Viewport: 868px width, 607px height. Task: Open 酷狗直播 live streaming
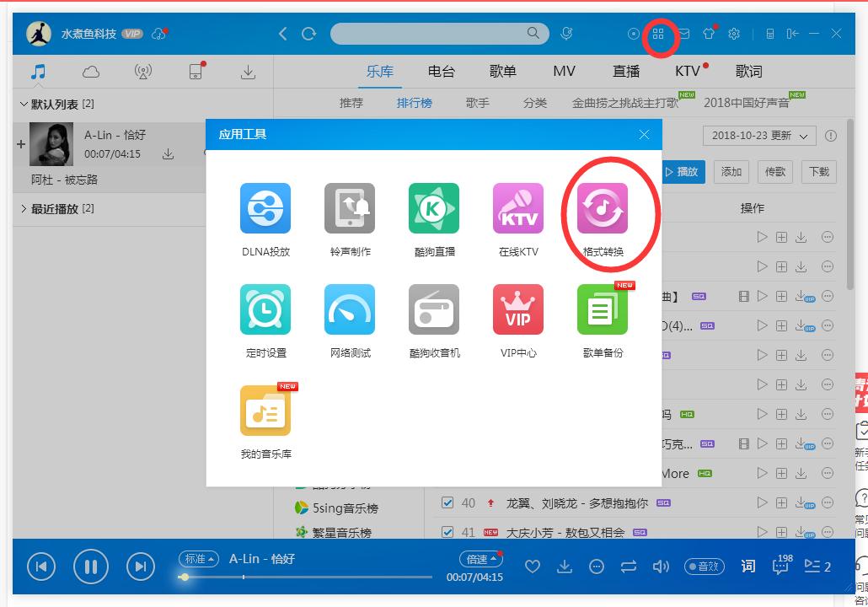pos(434,208)
